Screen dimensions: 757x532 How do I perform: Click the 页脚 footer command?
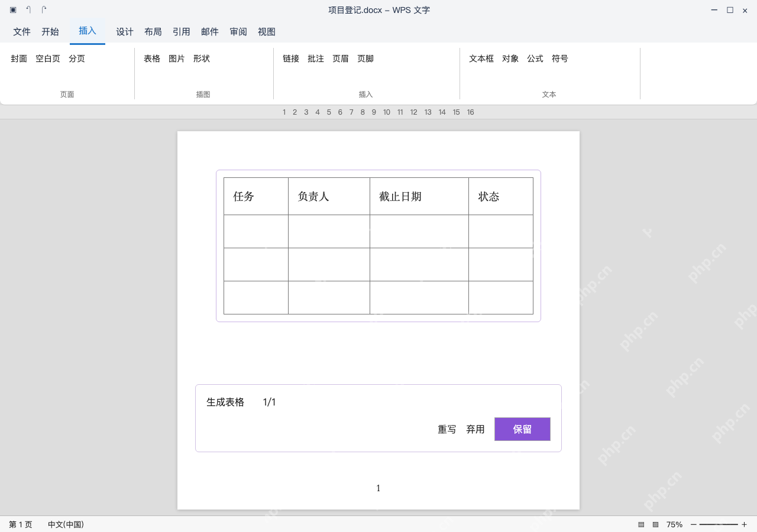coord(365,59)
